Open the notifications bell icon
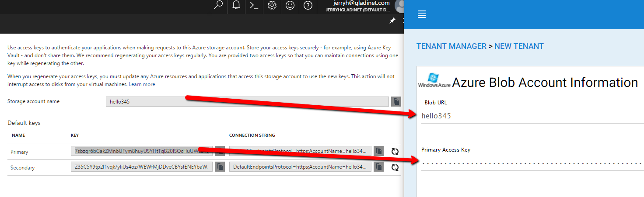Image resolution: width=644 pixels, height=197 pixels. (236, 5)
